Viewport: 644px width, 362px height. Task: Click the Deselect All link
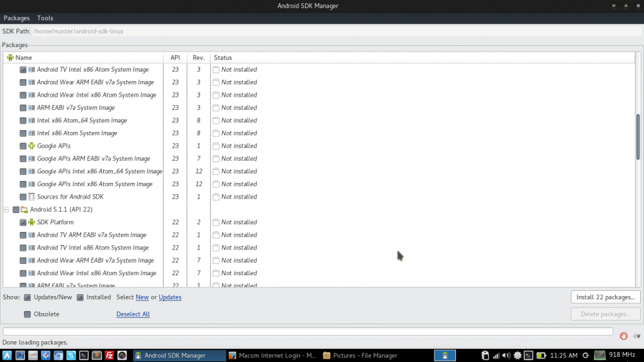133,314
